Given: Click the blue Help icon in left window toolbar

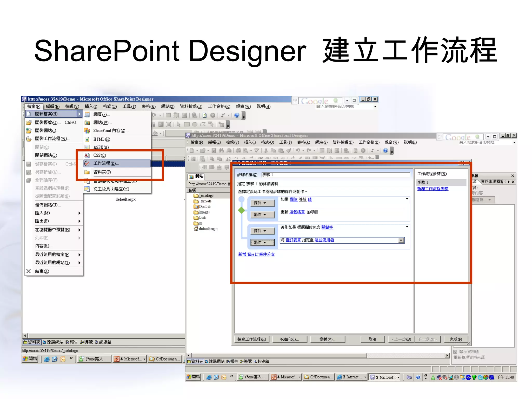Looking at the screenshot, I should tap(237, 115).
